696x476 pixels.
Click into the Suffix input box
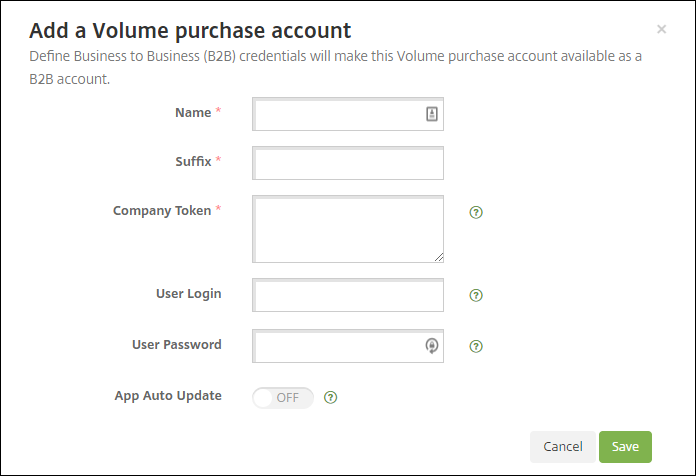(x=347, y=163)
